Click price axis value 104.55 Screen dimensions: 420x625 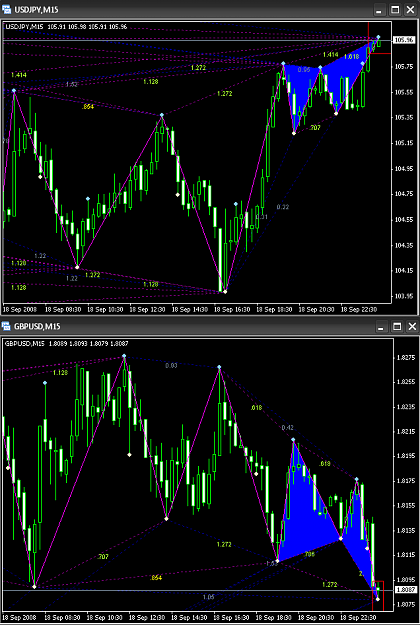click(404, 220)
